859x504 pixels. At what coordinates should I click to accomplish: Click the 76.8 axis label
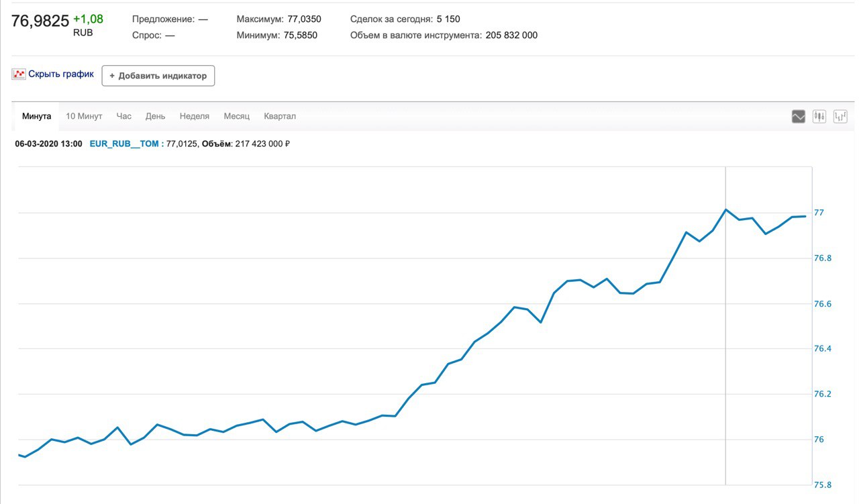point(823,258)
